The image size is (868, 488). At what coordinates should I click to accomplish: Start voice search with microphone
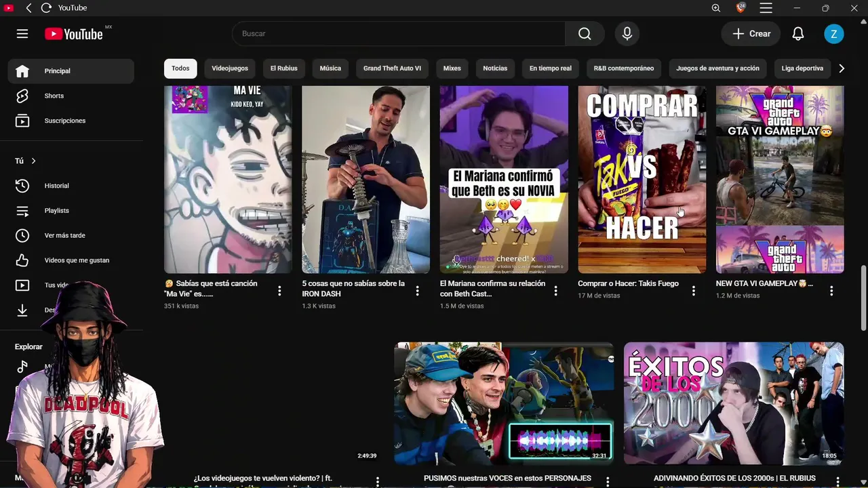point(627,34)
